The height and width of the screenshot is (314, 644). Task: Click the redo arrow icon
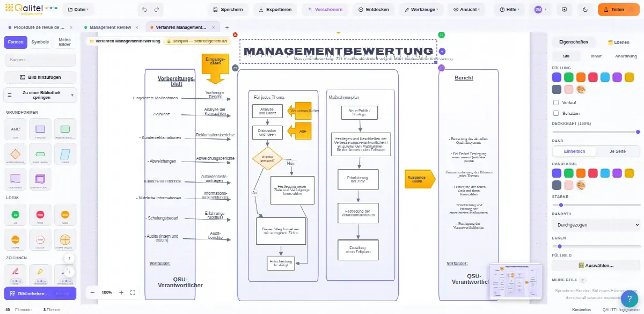tap(156, 10)
